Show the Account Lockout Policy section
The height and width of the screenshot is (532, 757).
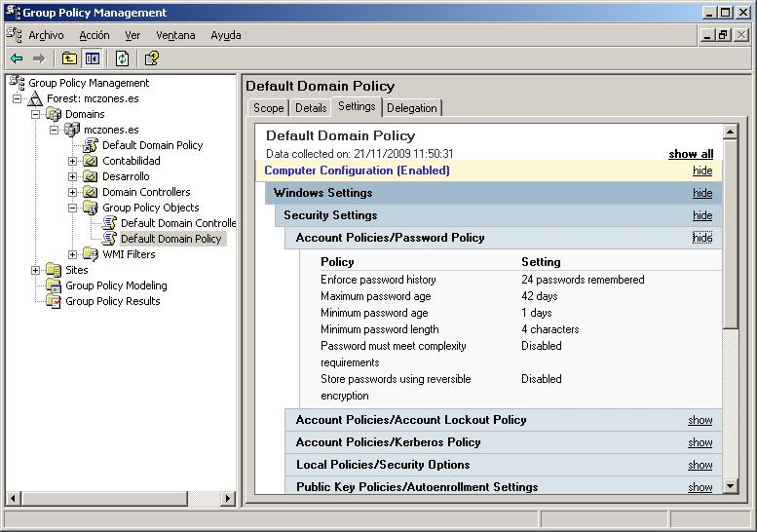[x=700, y=420]
